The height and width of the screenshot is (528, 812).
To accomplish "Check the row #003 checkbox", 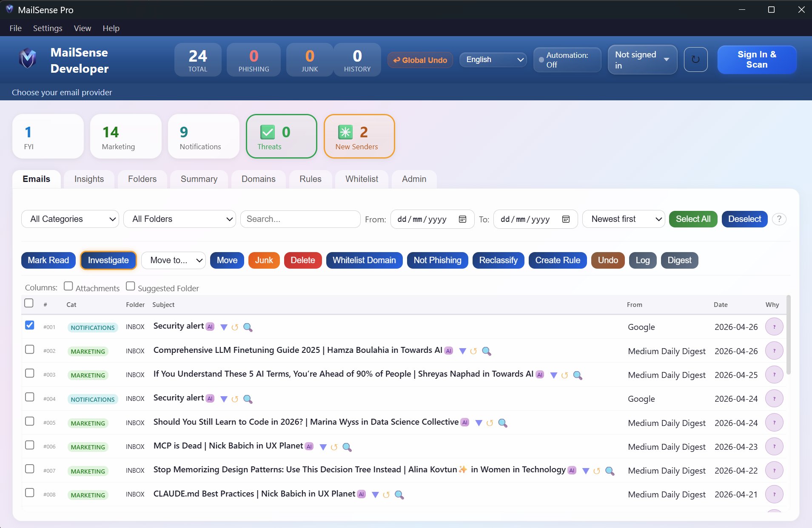I will point(29,373).
